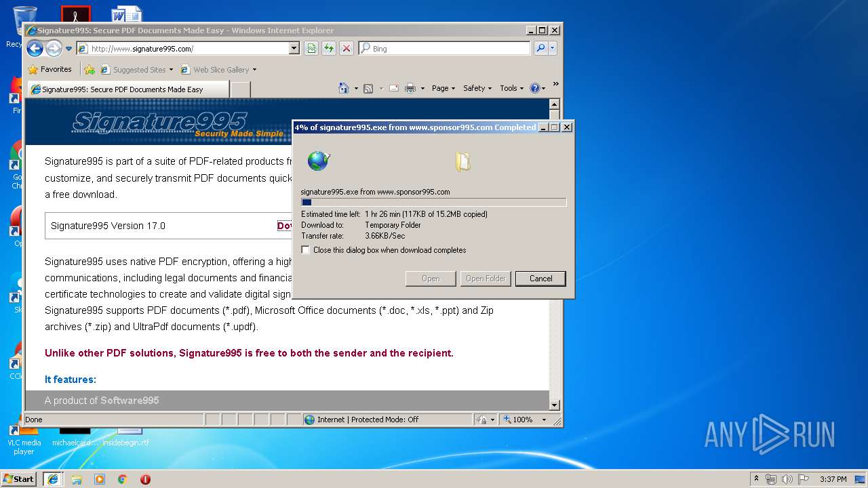This screenshot has height=488, width=868.
Task: Tick 'Close this dialog box when download completes'
Action: tap(306, 250)
